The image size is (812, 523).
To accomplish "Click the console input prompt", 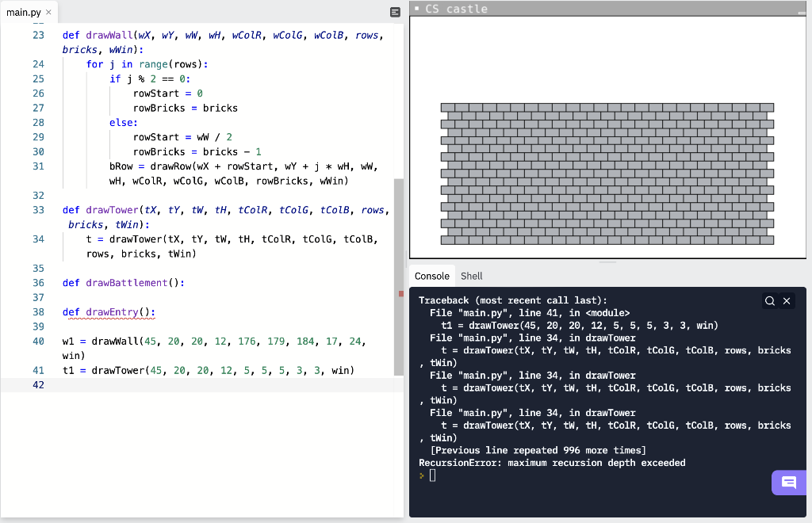I will point(432,475).
